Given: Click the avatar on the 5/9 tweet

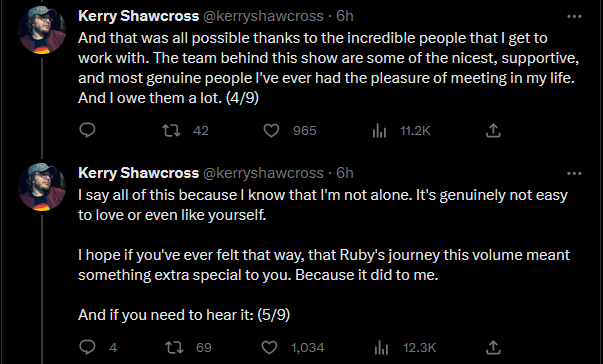Looking at the screenshot, I should (x=42, y=187).
